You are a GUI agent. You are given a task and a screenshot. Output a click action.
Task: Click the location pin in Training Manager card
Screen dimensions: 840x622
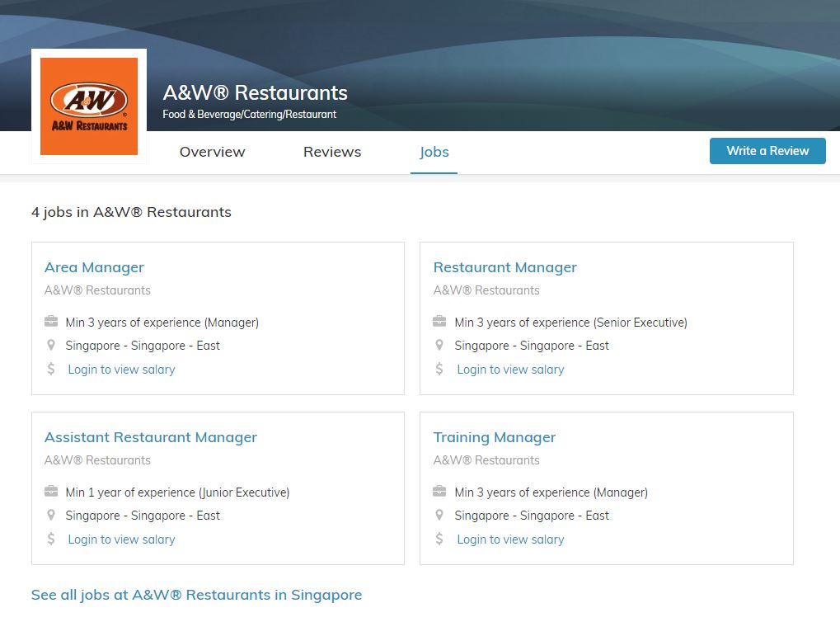click(439, 516)
